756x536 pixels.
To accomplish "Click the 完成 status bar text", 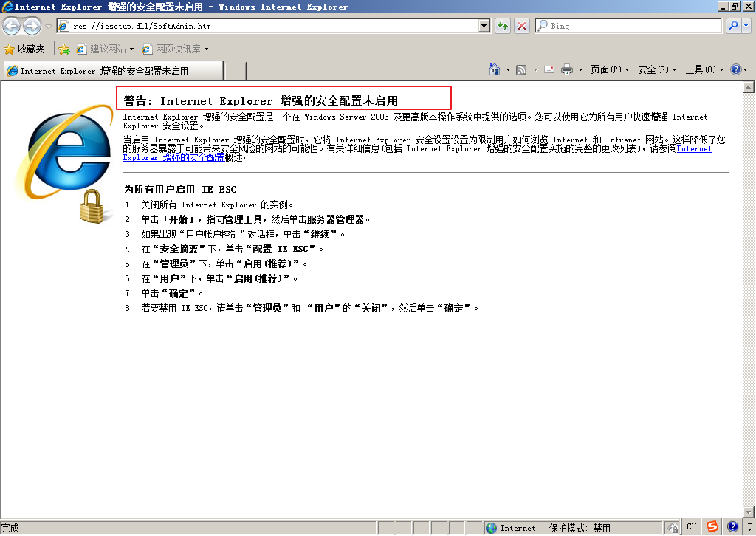I will point(10,529).
